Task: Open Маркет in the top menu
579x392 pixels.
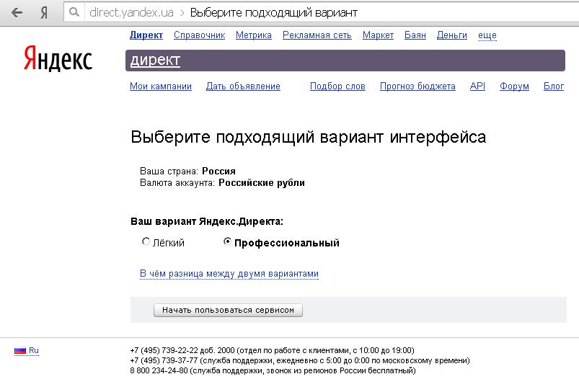Action: [x=378, y=35]
